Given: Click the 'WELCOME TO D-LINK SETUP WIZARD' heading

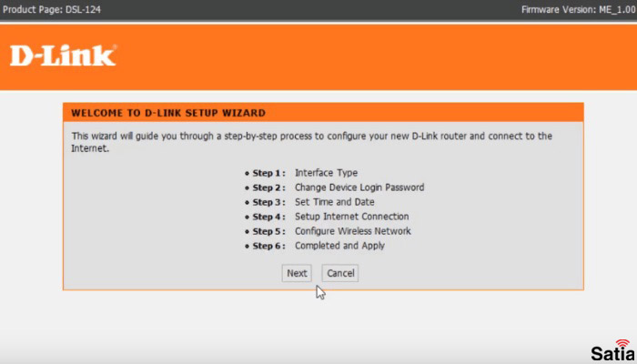Looking at the screenshot, I should [168, 114].
